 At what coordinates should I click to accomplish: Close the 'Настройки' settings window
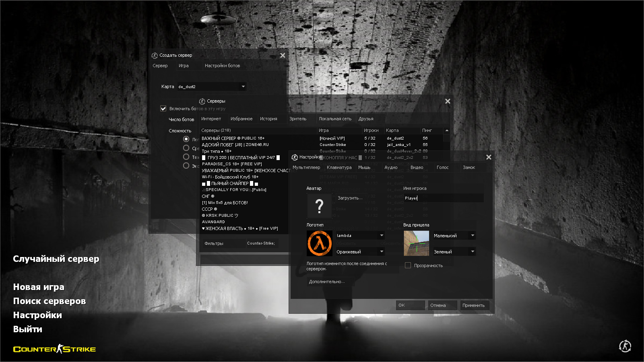point(489,157)
